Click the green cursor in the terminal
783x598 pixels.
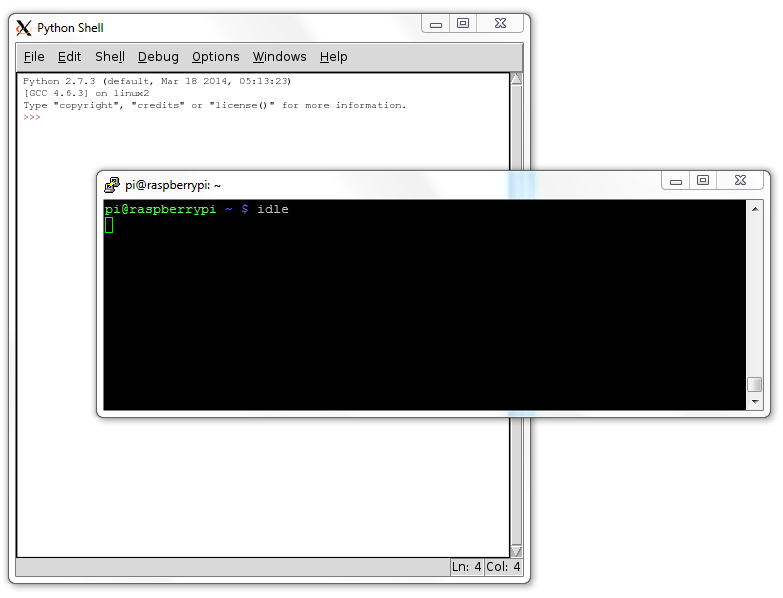109,225
